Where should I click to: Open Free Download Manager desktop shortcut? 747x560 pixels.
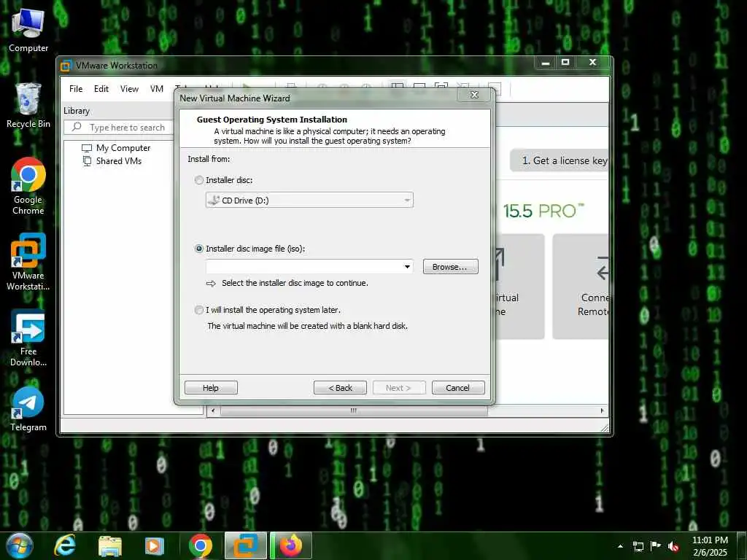pyautogui.click(x=28, y=338)
